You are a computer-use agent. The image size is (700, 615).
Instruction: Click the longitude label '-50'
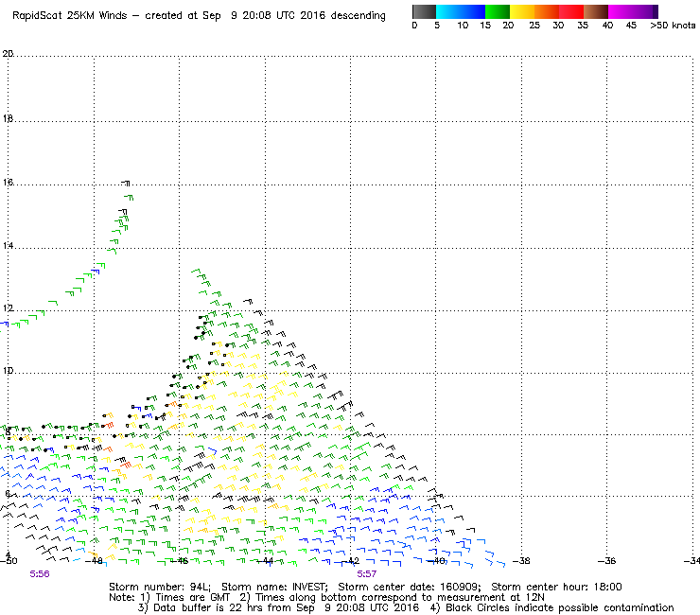[x=9, y=560]
